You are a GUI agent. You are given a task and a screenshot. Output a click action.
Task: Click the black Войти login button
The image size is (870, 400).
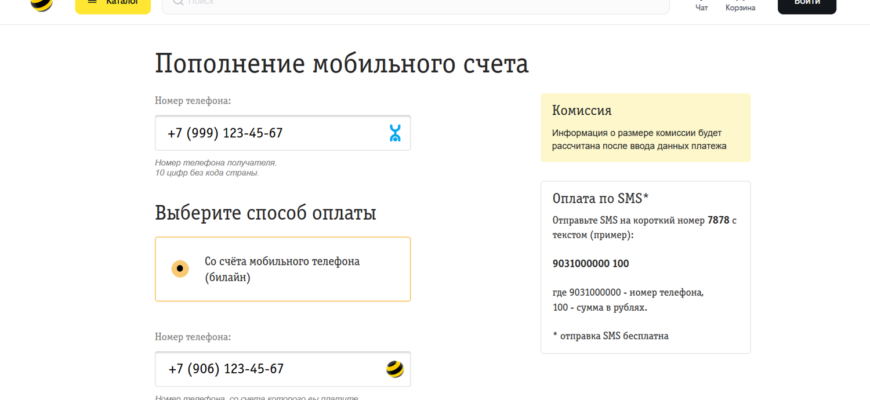click(x=807, y=4)
